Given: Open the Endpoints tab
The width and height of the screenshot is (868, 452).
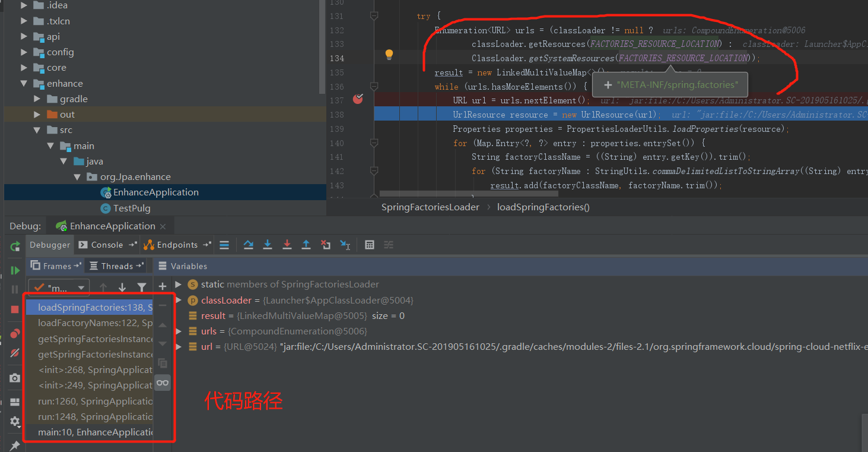Looking at the screenshot, I should (x=177, y=245).
